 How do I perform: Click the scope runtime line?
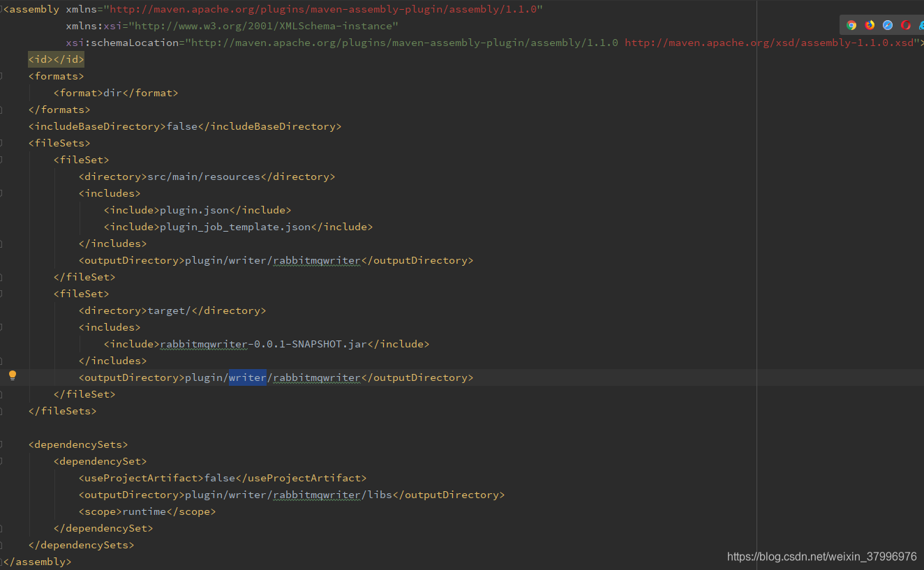point(147,511)
